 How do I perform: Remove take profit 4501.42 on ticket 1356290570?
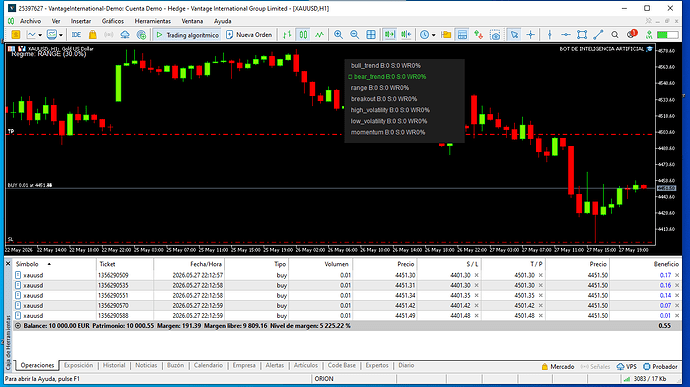tap(541, 306)
